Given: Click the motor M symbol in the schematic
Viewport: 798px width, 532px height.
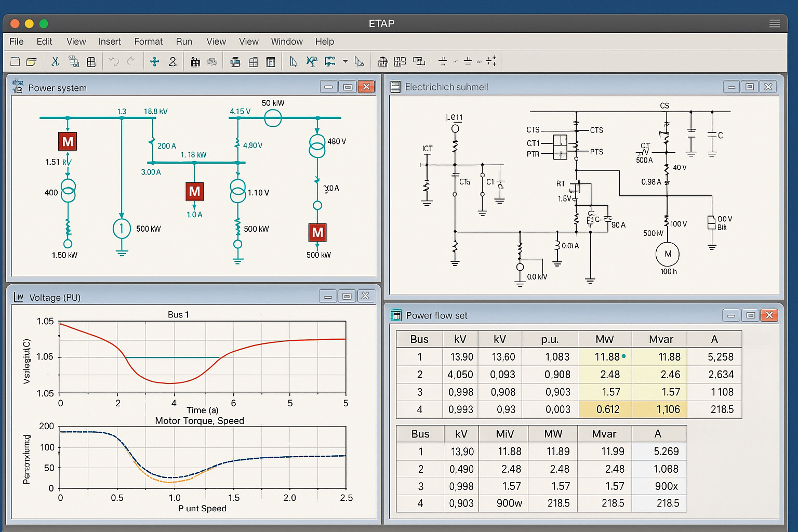Looking at the screenshot, I should pyautogui.click(x=668, y=254).
